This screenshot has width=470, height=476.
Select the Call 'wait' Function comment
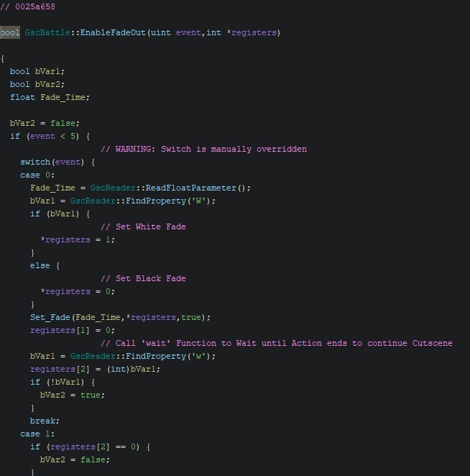(x=276, y=344)
